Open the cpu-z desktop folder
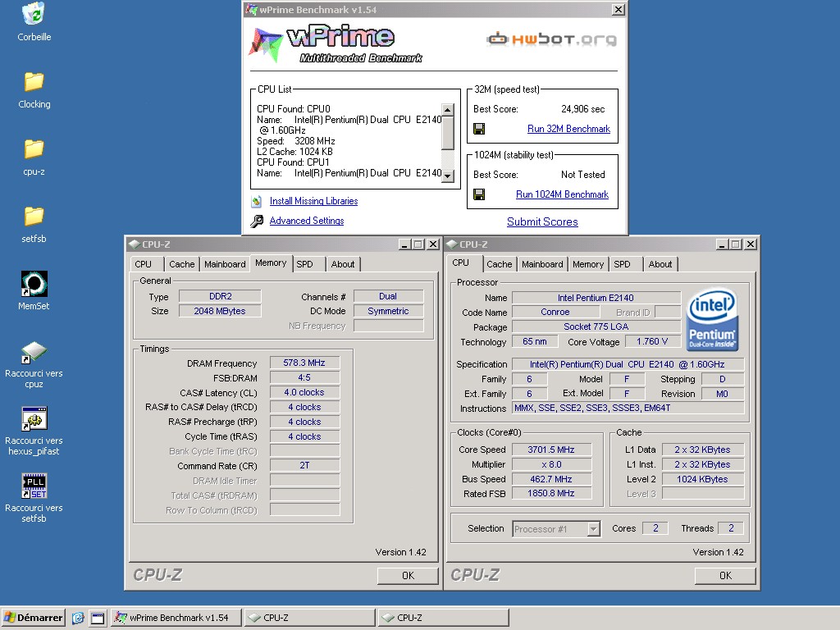 coord(34,149)
